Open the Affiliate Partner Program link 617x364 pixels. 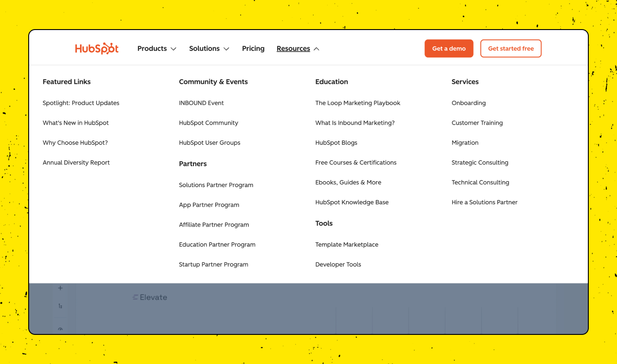[214, 225]
